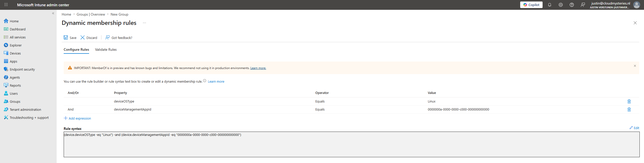Image resolution: width=644 pixels, height=163 pixels.
Task: Open the help question mark
Action: tap(572, 5)
